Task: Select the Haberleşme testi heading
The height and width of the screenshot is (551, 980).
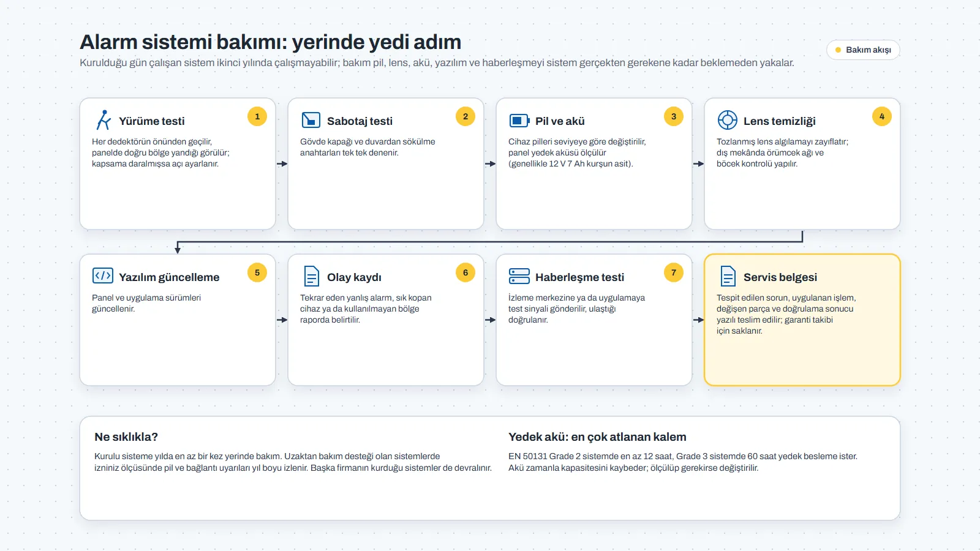Action: (x=579, y=277)
